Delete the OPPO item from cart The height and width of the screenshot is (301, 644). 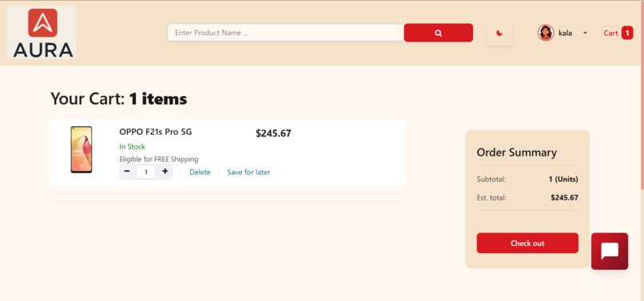tap(200, 172)
